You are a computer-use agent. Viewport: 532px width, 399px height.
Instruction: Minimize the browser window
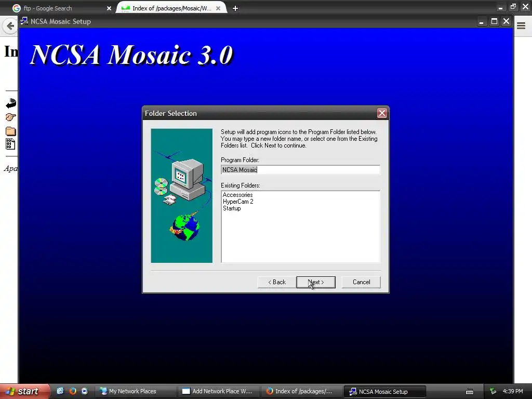click(x=500, y=7)
